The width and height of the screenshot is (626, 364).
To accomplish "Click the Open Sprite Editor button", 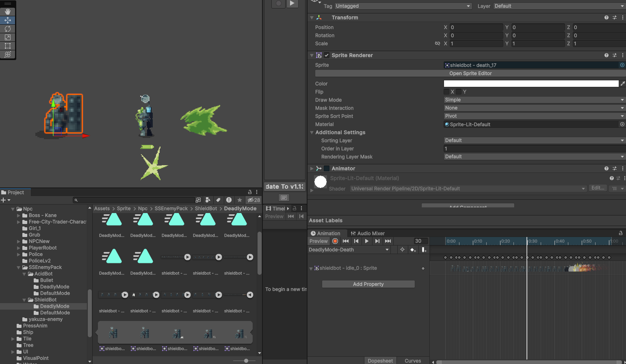I will point(470,73).
